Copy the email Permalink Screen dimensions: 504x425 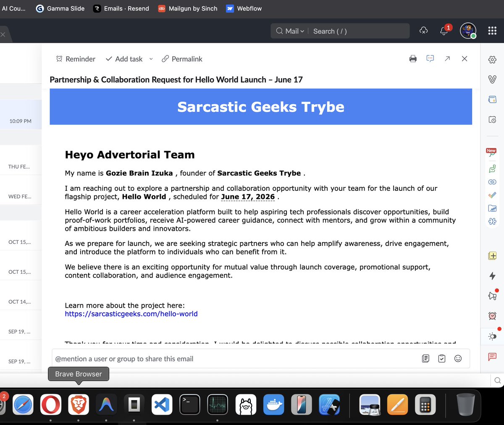(182, 59)
